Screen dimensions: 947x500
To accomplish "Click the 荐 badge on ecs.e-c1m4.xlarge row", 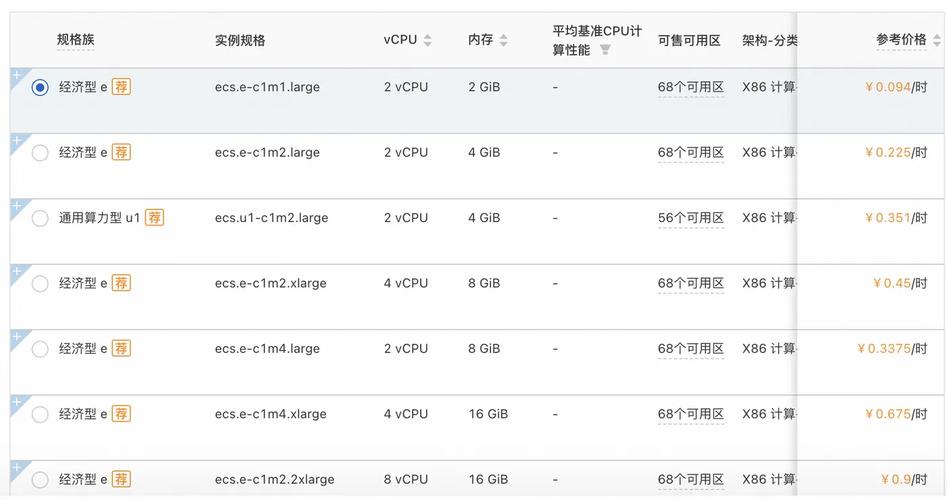I will 121,414.
